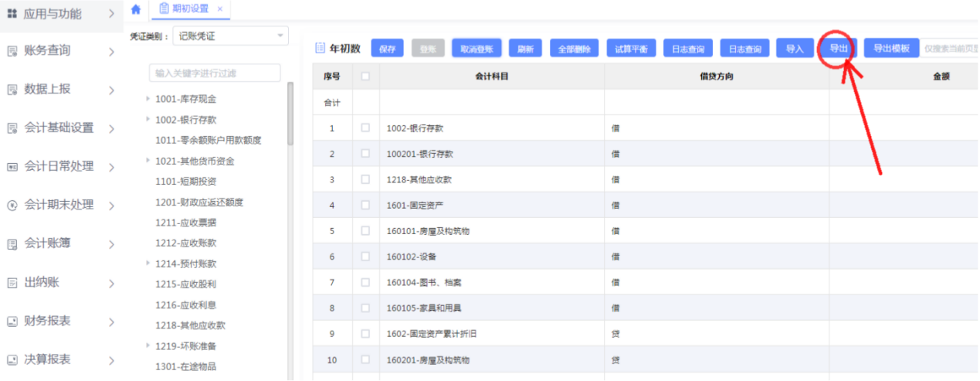Expand the 1214-预付账款 tree node

click(148, 264)
